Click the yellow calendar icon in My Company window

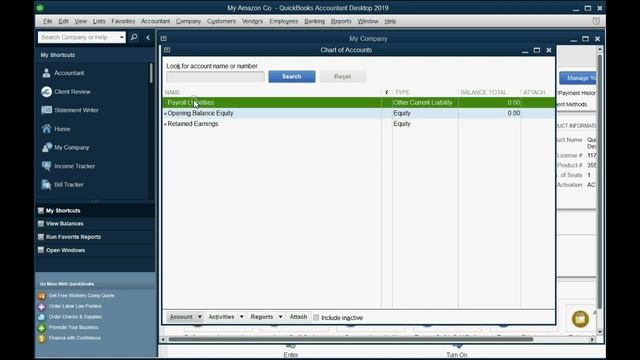(580, 319)
